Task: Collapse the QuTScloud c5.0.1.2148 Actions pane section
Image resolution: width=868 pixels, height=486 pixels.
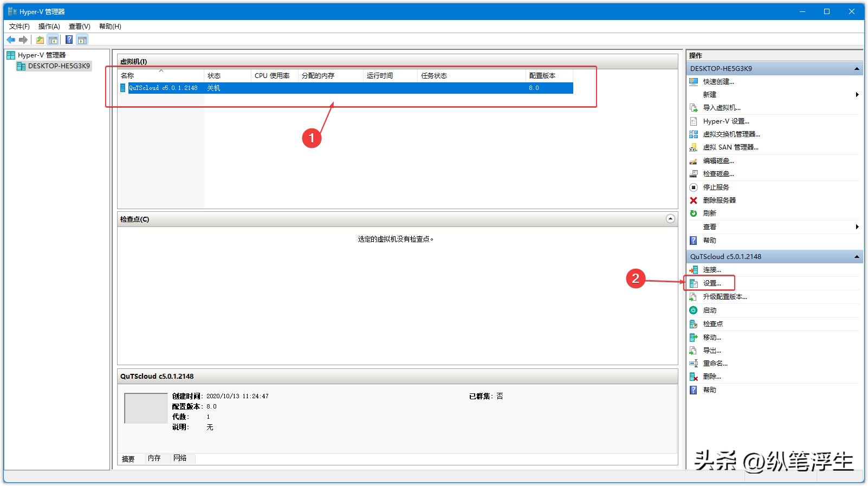Action: click(x=857, y=257)
